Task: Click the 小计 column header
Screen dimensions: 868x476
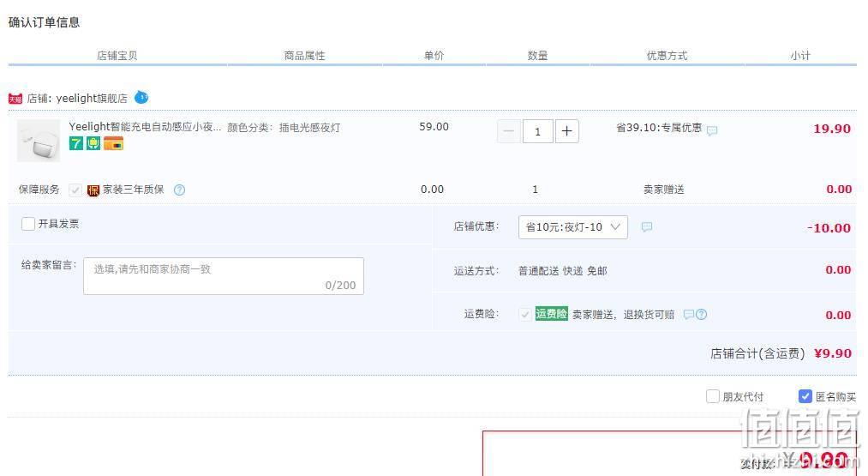Action: click(x=800, y=56)
